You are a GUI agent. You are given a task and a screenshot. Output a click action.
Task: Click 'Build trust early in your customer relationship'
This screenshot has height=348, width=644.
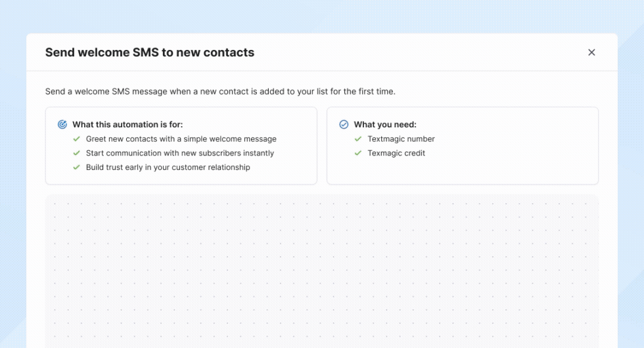tap(168, 167)
